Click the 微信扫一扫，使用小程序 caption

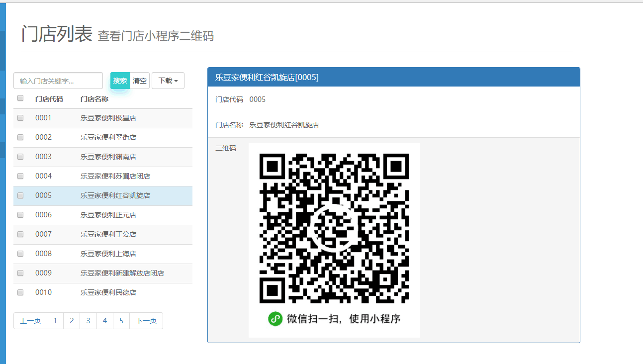coord(344,319)
